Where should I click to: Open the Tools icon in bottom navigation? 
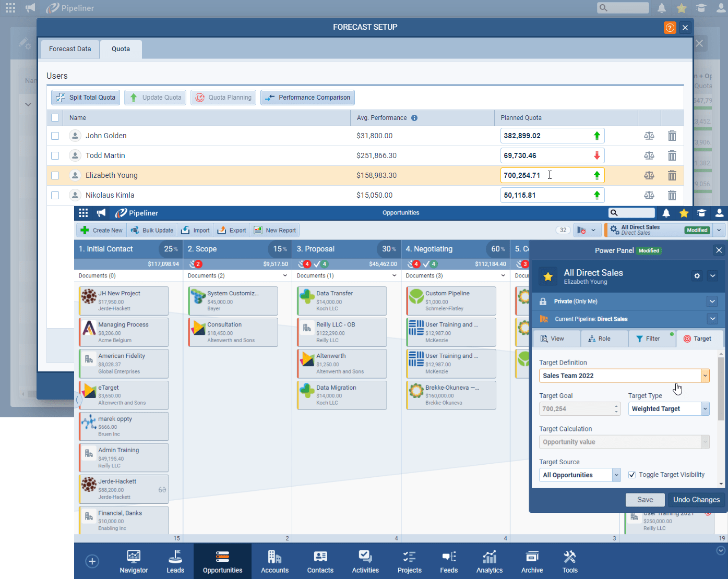(x=569, y=561)
